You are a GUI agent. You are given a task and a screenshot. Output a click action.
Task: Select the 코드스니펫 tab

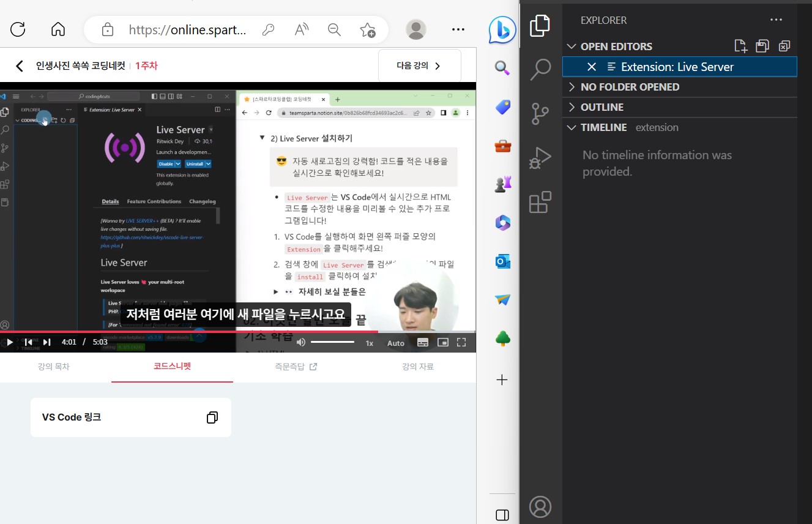[172, 367]
